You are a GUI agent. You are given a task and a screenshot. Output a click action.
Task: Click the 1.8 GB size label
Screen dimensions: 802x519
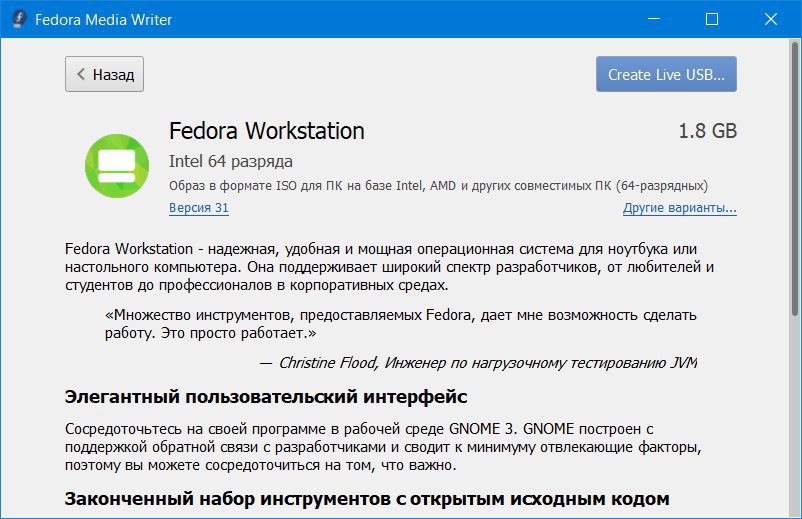coord(707,131)
